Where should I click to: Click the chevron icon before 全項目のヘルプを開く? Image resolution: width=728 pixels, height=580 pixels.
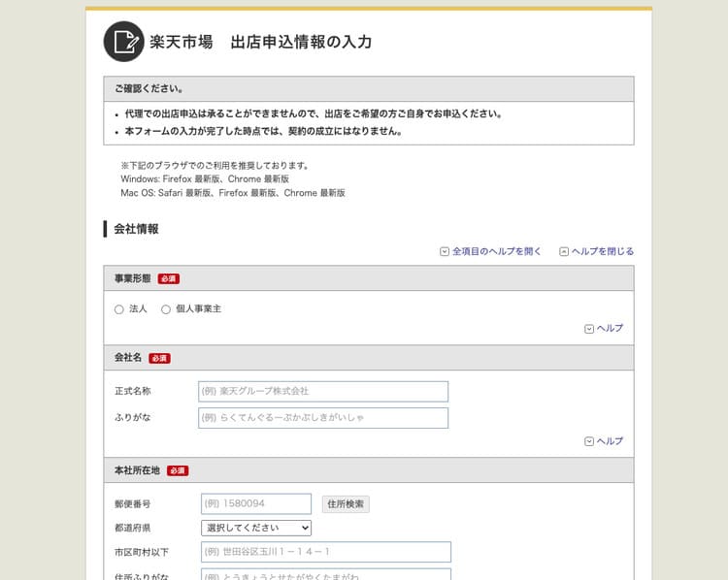445,251
